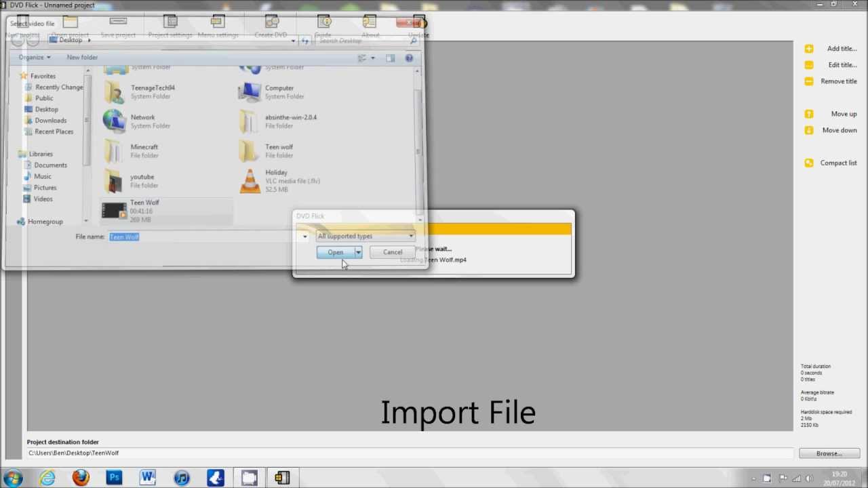Select Libraries in the navigation pane

(x=41, y=154)
